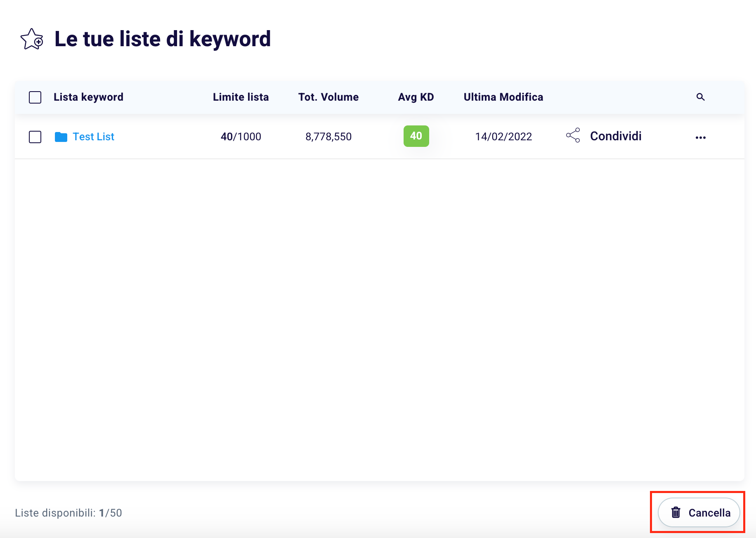756x538 pixels.
Task: Select all lists with the header checkbox
Action: tap(35, 97)
